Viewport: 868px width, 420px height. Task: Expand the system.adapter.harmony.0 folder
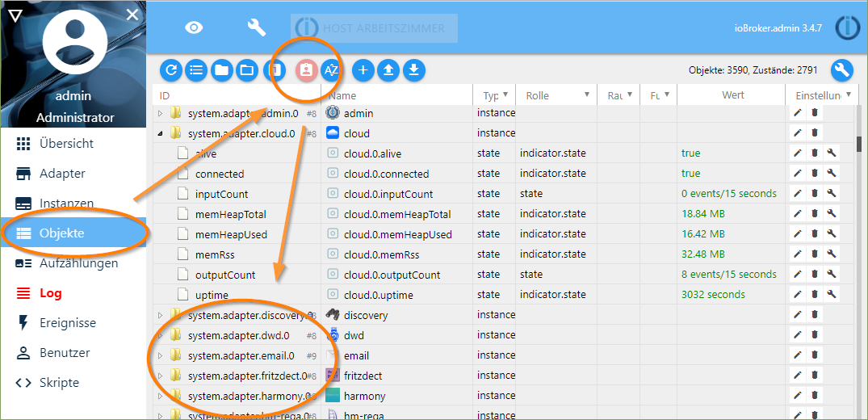(161, 396)
